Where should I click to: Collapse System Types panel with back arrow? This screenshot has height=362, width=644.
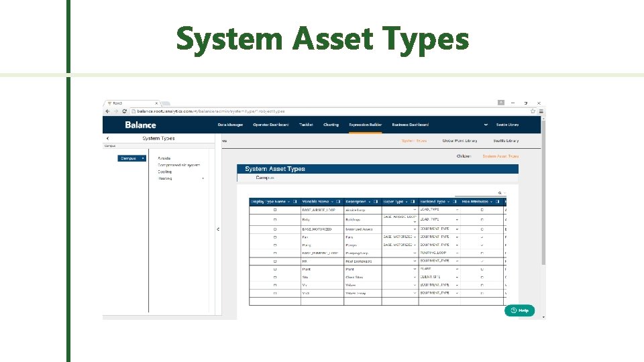tap(107, 138)
